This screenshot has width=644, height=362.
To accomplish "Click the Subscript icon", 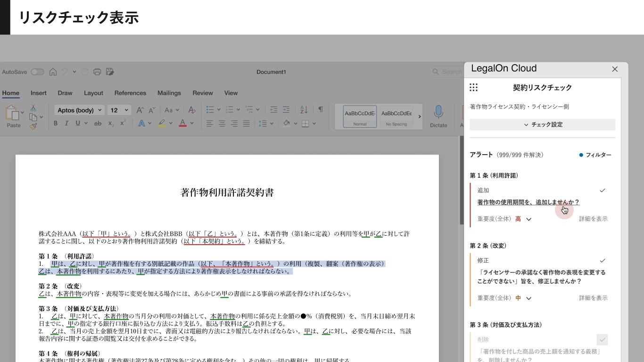I will pyautogui.click(x=111, y=123).
